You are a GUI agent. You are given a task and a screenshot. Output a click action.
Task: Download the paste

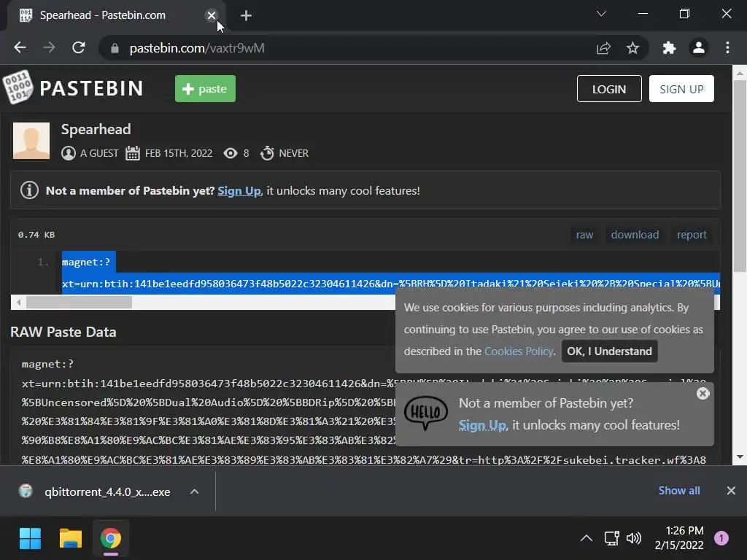[635, 235]
